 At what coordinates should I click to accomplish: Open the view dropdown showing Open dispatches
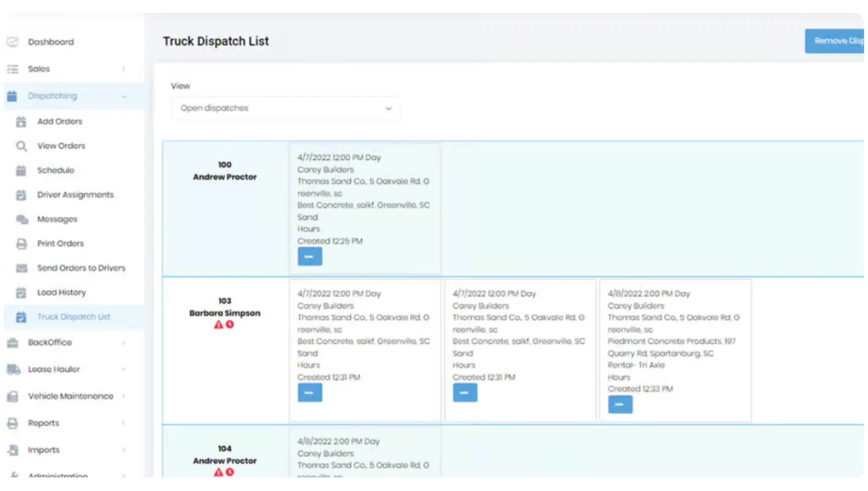pyautogui.click(x=285, y=108)
